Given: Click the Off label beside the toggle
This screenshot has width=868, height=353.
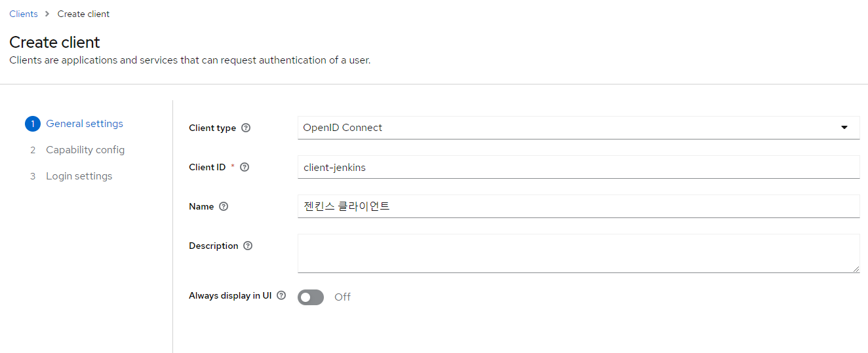Looking at the screenshot, I should coord(342,297).
